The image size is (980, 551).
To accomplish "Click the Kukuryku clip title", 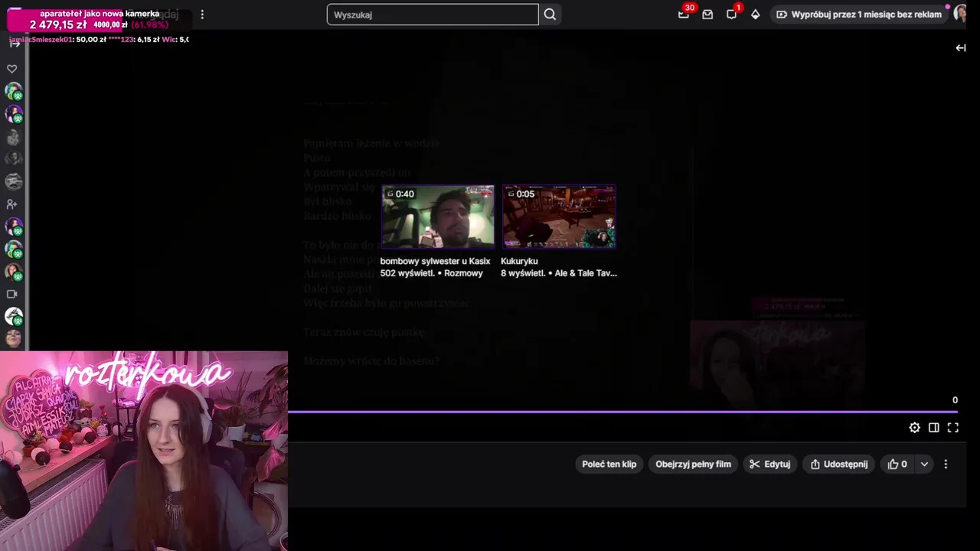I will click(519, 261).
